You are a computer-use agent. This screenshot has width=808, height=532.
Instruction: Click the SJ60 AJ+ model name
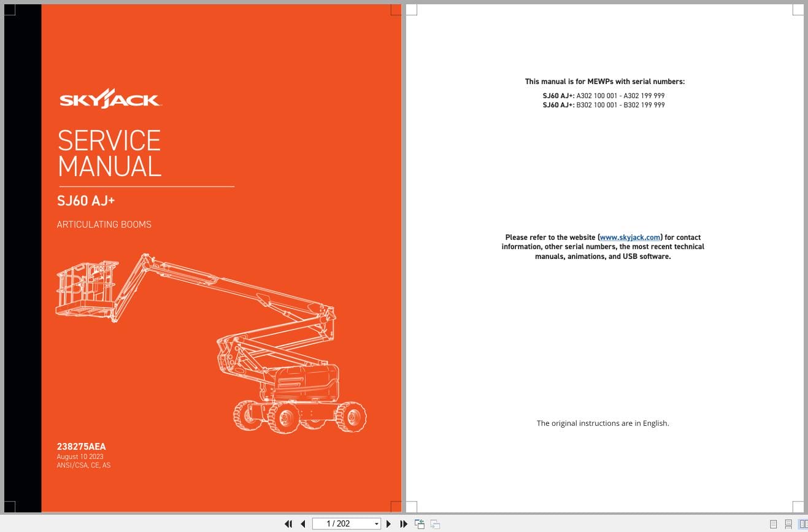tap(86, 201)
